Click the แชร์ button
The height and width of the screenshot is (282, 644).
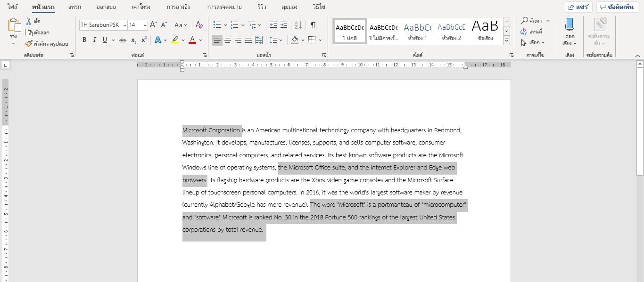coord(578,7)
